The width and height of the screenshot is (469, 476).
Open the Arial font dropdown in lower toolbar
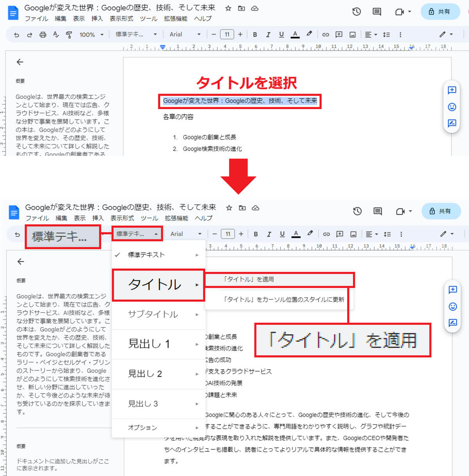click(x=186, y=234)
